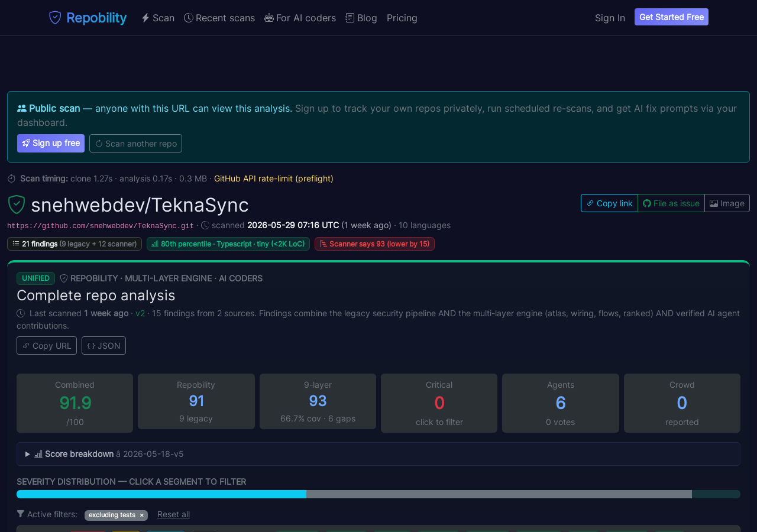Click the Scanner says 93 badge
Image resolution: width=757 pixels, height=532 pixels.
pos(374,244)
